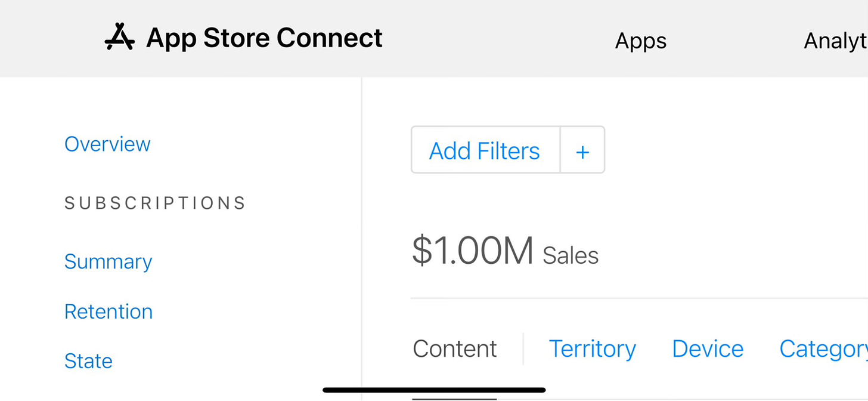868x401 pixels.
Task: Click the Sales label next to total
Action: pyautogui.click(x=571, y=255)
